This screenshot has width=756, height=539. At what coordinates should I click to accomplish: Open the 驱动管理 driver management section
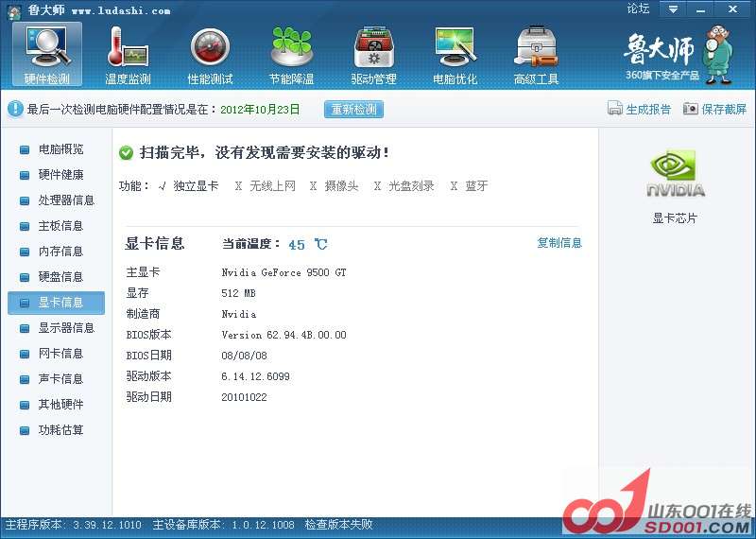[x=373, y=55]
